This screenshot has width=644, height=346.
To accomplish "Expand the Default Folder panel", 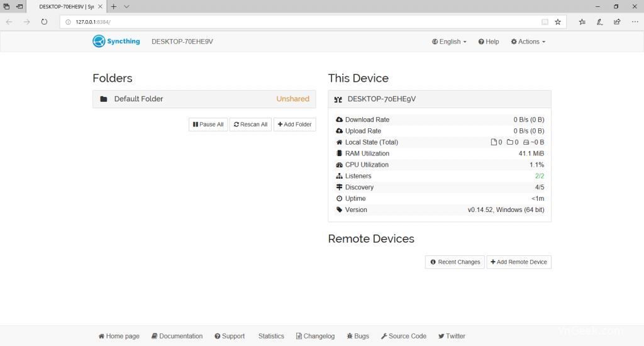I will click(204, 99).
